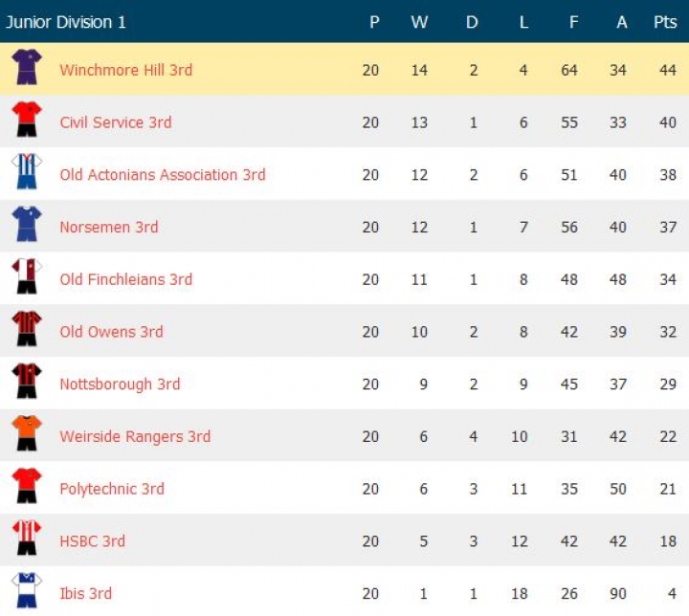Click Junior Division 1 table heading
Viewport: 689px width, 616px height.
click(66, 22)
